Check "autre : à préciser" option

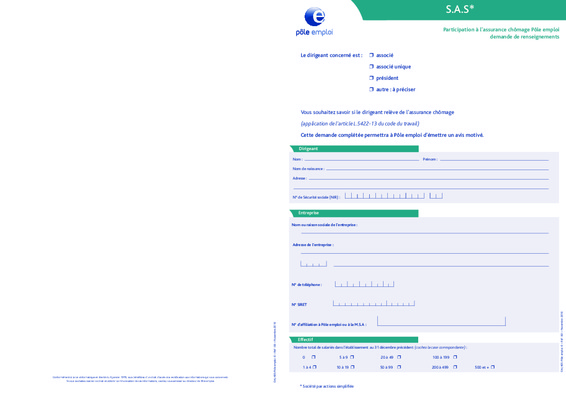[x=371, y=89]
